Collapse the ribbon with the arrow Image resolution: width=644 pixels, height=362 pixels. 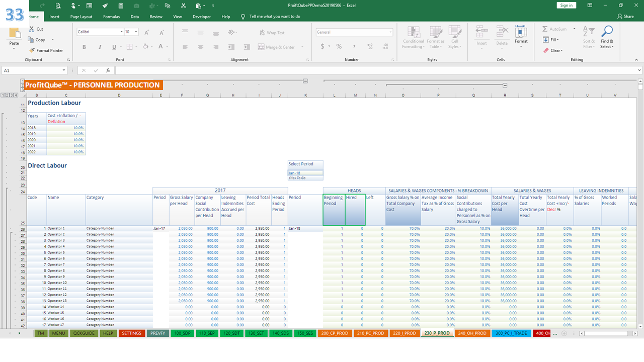point(637,60)
